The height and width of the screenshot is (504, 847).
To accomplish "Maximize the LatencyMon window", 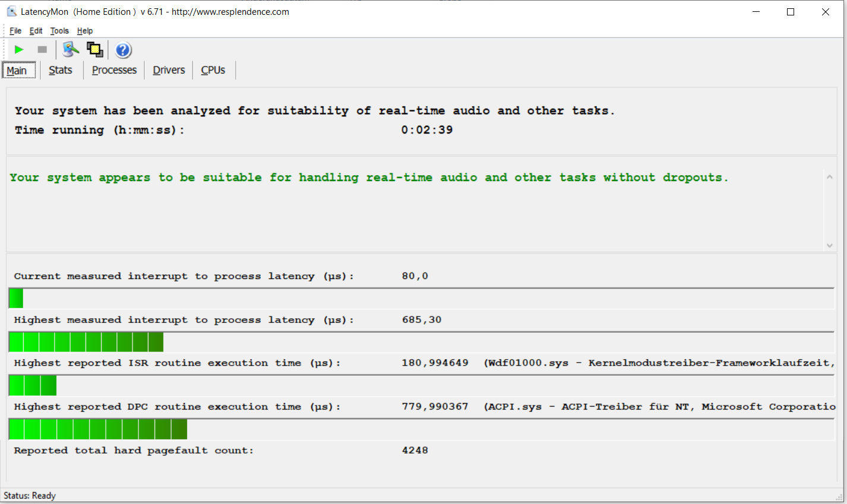I will tap(791, 12).
